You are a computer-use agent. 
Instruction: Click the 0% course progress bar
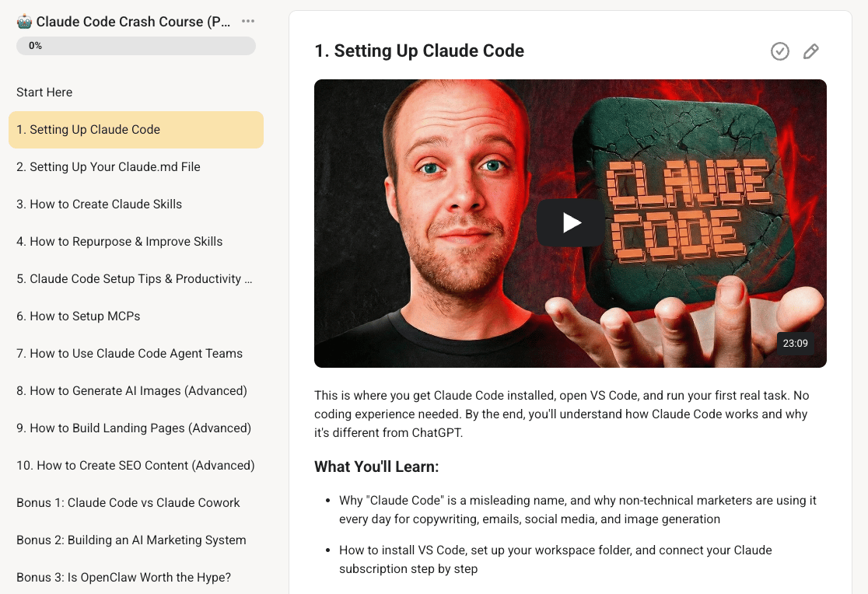pos(135,45)
